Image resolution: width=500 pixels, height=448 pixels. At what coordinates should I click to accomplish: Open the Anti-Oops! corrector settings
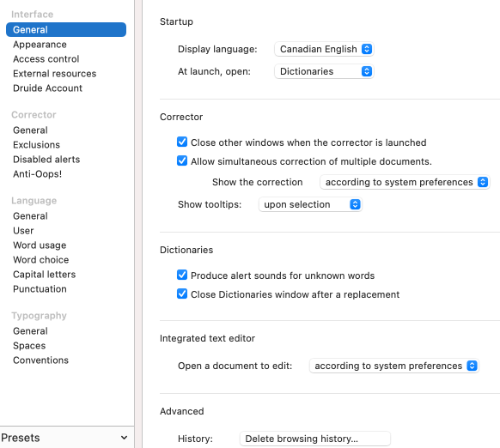[x=37, y=174]
